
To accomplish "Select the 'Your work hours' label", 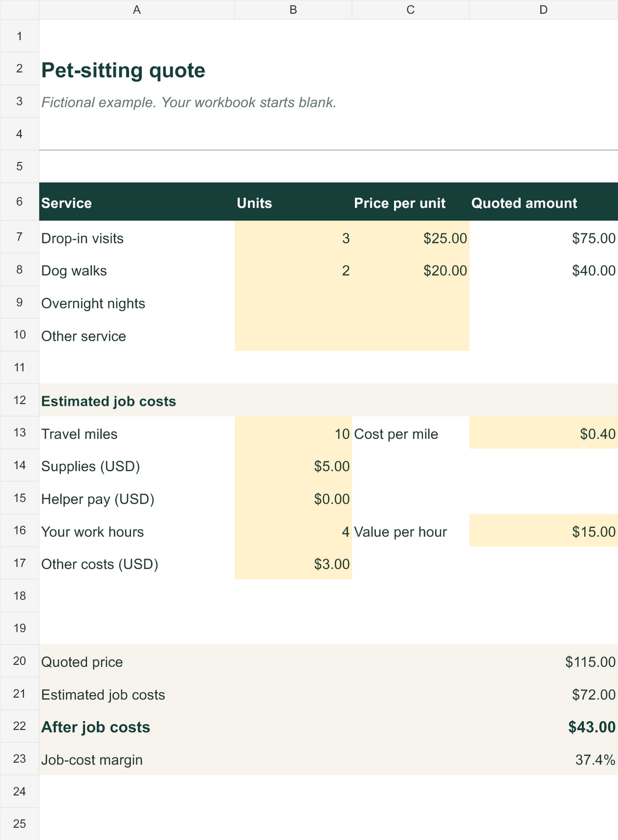I will coord(137,530).
